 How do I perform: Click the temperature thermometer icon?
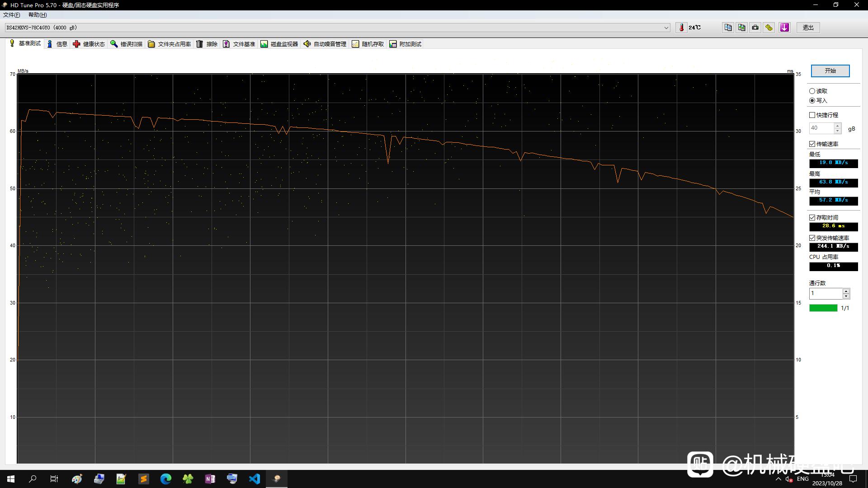[681, 28]
